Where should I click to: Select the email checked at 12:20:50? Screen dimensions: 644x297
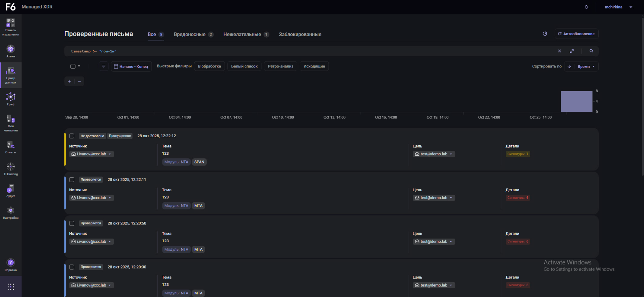[x=72, y=224]
